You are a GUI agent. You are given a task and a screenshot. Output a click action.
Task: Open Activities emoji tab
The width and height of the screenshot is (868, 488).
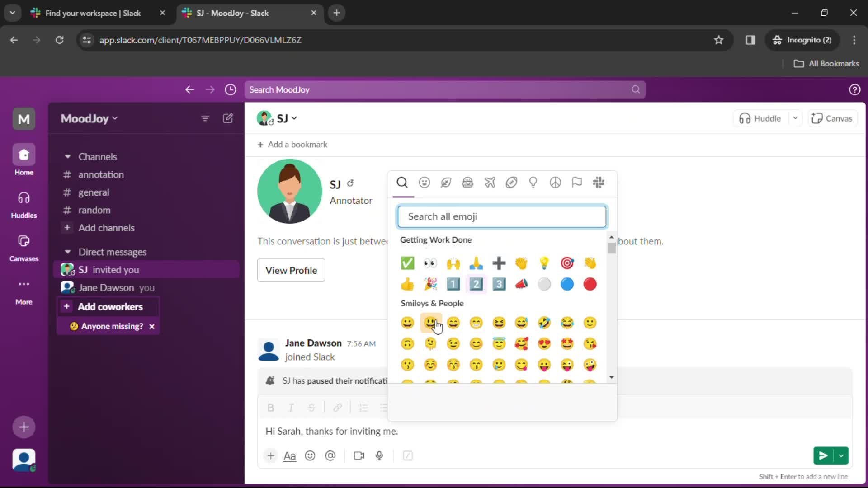tap(511, 183)
